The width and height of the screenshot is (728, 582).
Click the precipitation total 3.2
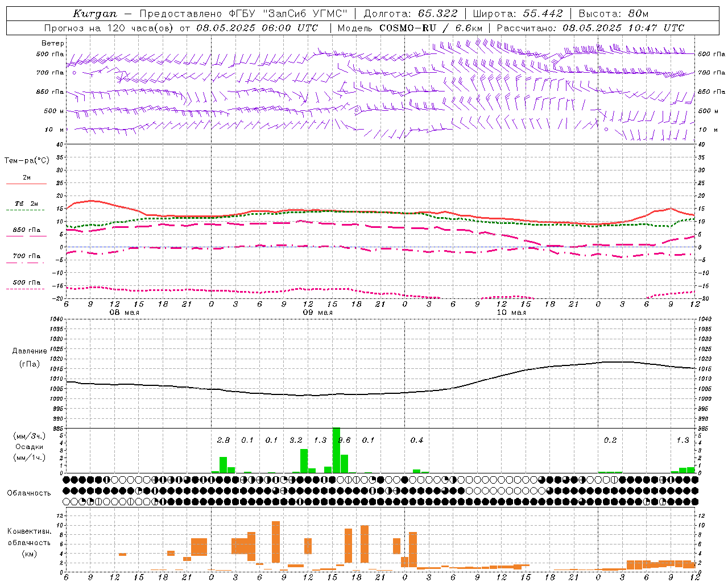(x=296, y=440)
